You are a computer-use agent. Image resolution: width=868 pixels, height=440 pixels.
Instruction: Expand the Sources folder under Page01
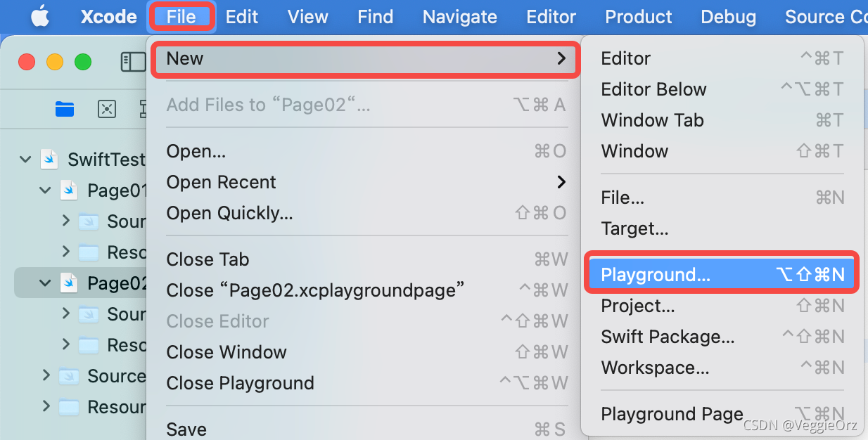[x=65, y=221]
